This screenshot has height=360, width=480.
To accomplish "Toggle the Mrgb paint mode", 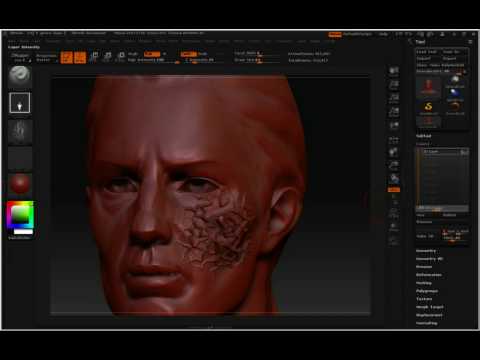I will (x=133, y=54).
